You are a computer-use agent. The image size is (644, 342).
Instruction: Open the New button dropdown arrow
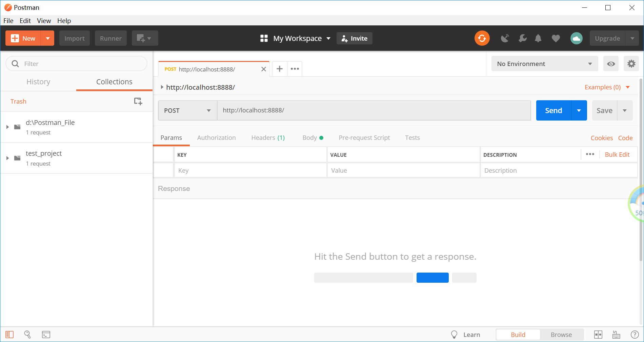48,38
